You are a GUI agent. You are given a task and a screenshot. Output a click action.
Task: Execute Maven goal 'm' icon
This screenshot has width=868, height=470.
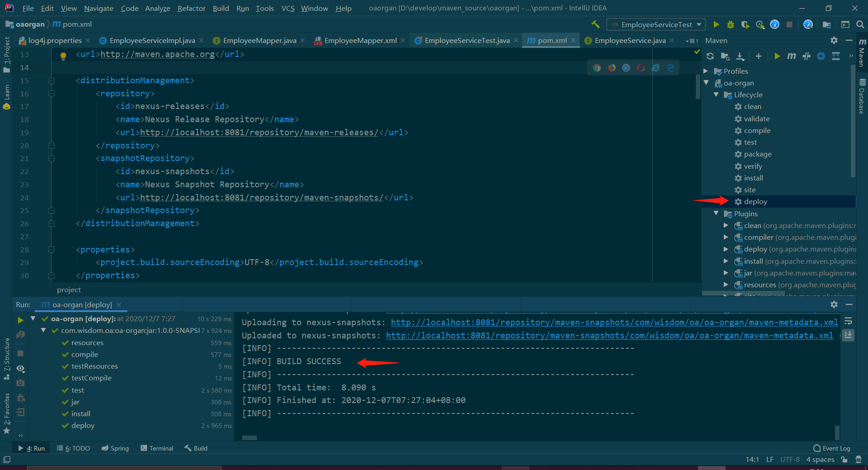[792, 56]
